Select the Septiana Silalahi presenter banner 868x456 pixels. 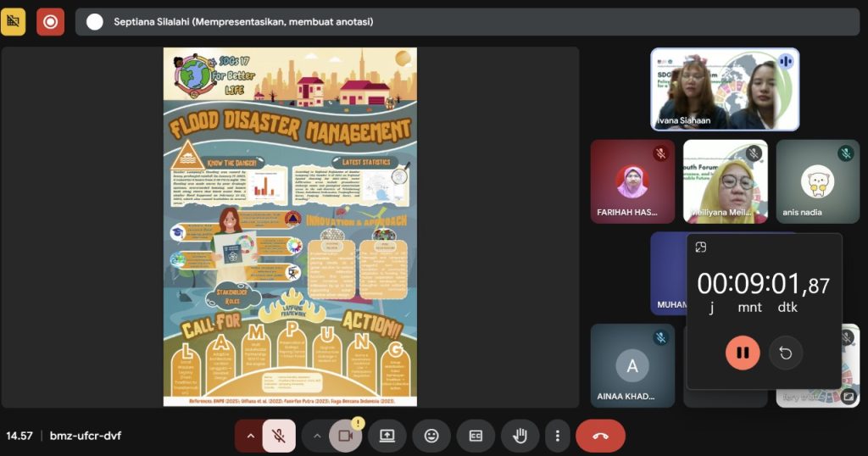[242, 22]
